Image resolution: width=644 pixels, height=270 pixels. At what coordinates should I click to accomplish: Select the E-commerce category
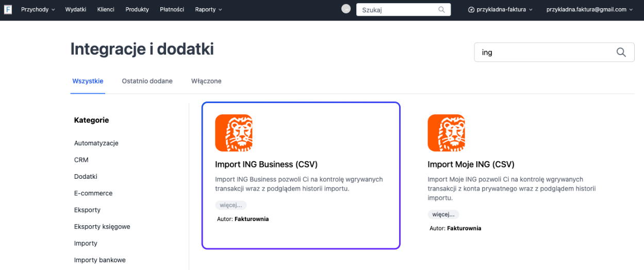tap(93, 193)
